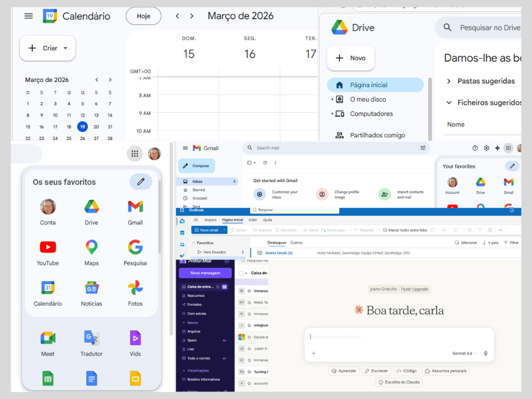
Task: Open the Fotos app icon
Action: coord(135,294)
